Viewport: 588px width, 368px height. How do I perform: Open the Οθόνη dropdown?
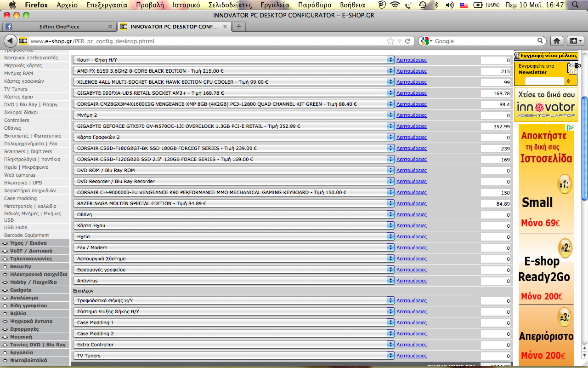(x=233, y=214)
